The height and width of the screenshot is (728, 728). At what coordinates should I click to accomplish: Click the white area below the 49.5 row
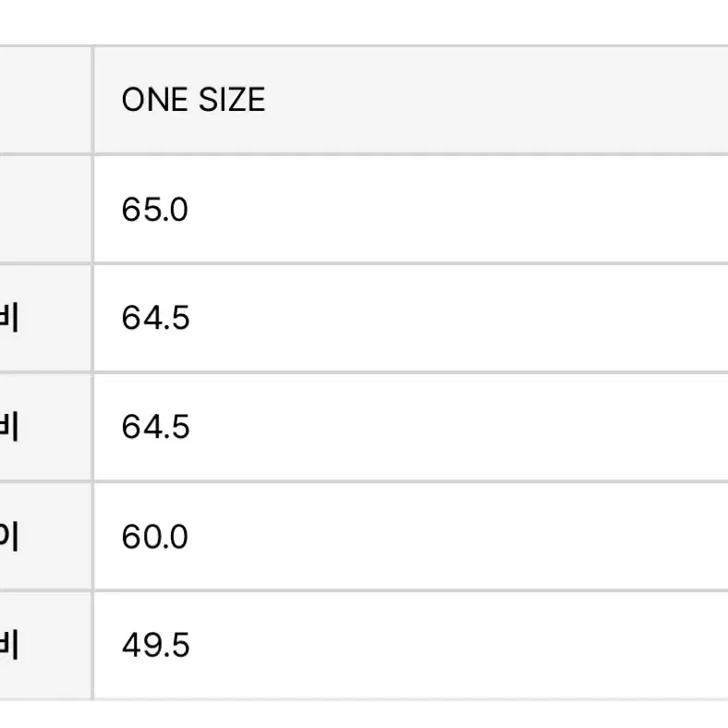(x=364, y=714)
